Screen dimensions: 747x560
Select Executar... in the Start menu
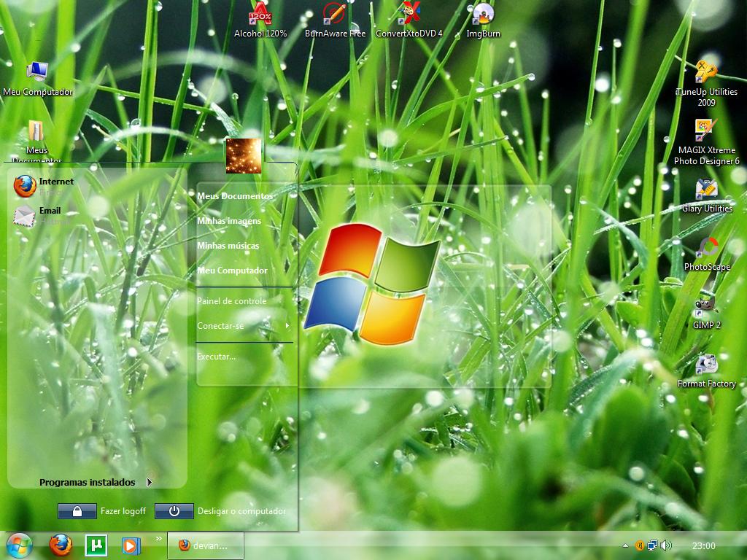pos(216,356)
